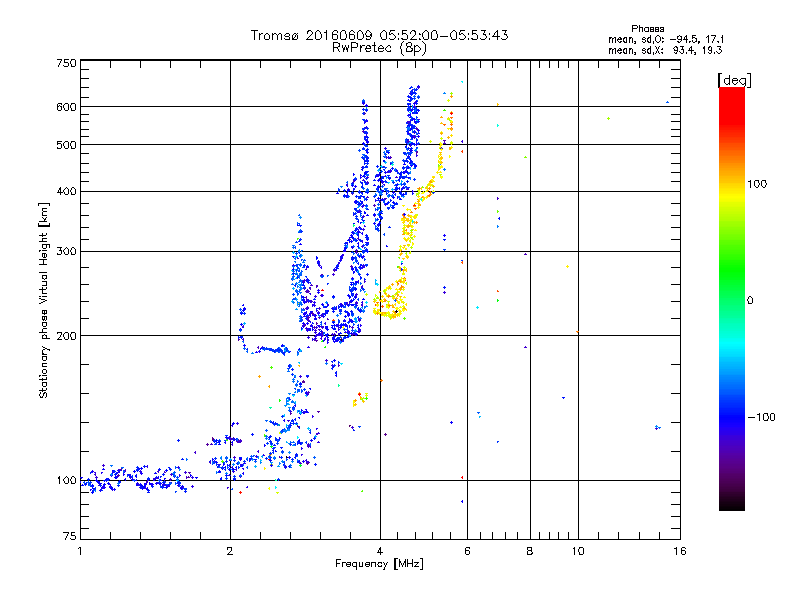Click the 'RwPretec (8p)' subtitle
Viewport: 800px width, 600px height.
tap(379, 48)
